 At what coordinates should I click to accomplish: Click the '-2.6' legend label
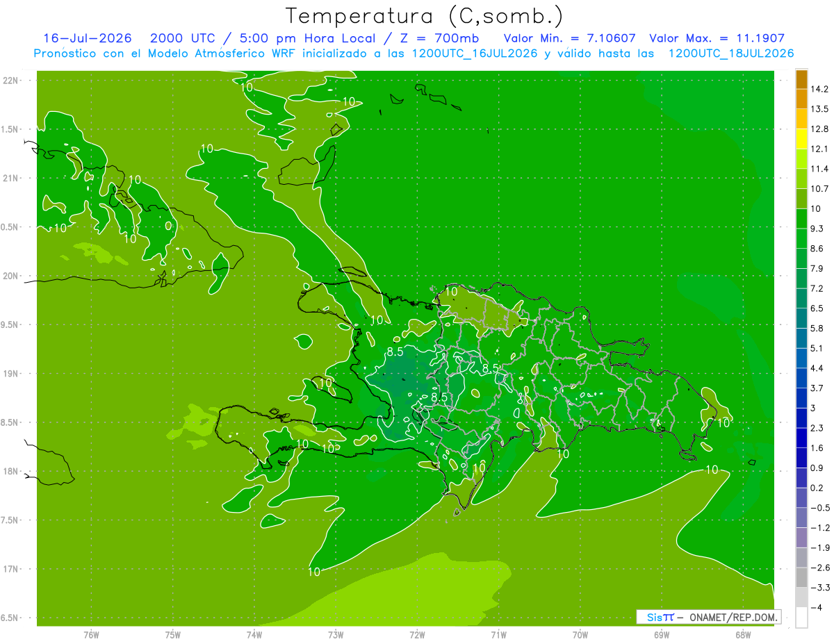pyautogui.click(x=819, y=568)
